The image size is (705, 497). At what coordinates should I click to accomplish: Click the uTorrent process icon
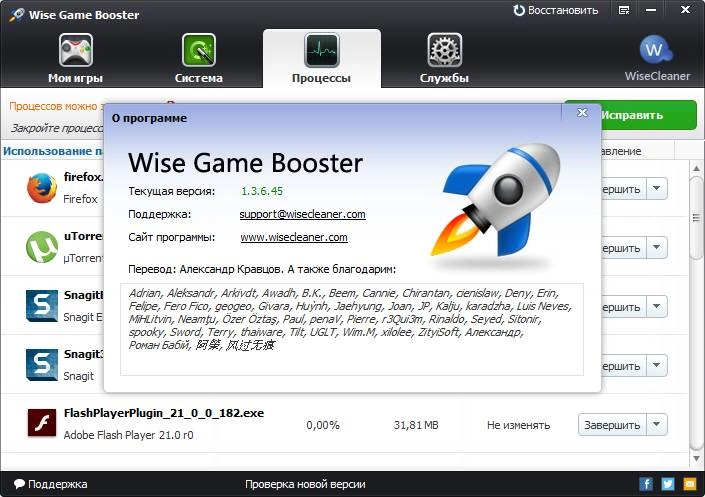(x=42, y=247)
